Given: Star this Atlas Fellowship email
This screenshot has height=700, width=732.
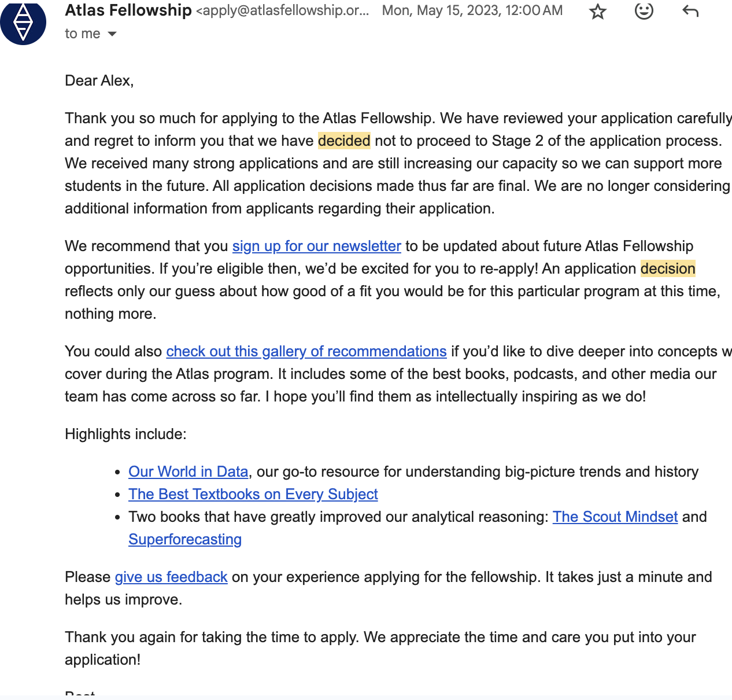Looking at the screenshot, I should tap(598, 12).
